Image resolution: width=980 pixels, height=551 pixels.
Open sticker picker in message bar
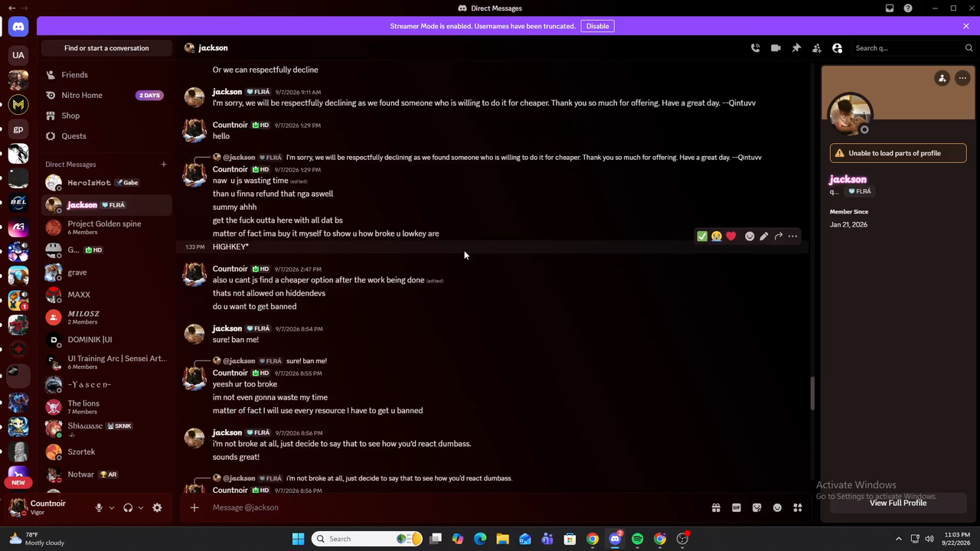[757, 507]
